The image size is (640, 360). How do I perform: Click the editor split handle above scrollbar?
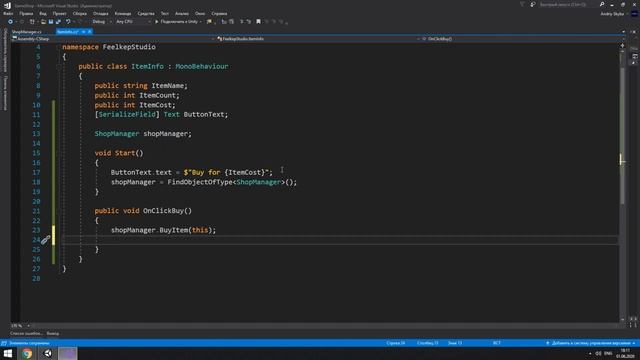(622, 46)
